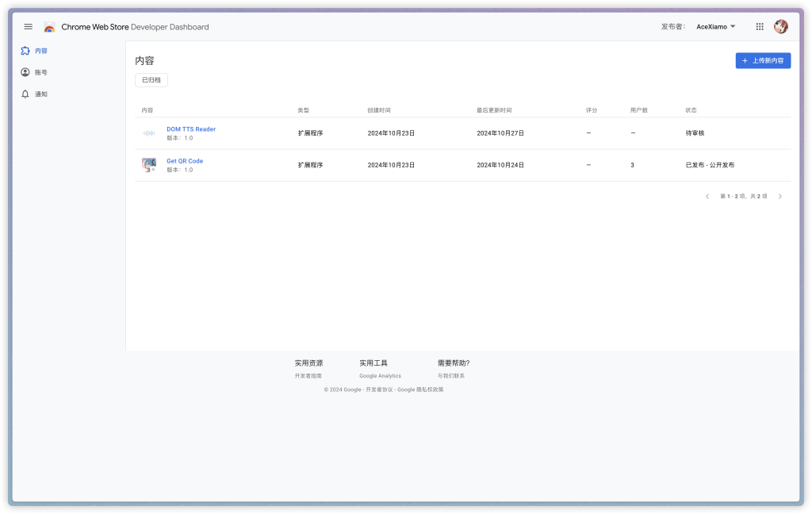Click the 最后更新时间 column header

click(x=494, y=110)
